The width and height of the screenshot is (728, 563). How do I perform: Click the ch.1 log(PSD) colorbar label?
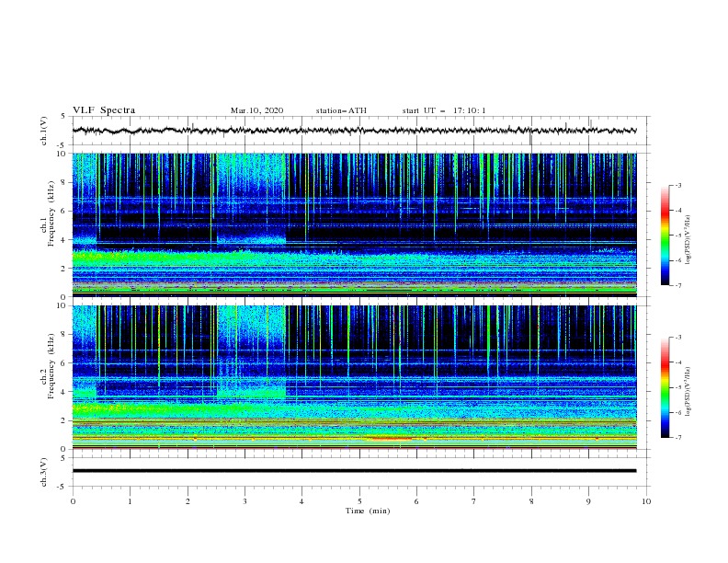point(688,240)
